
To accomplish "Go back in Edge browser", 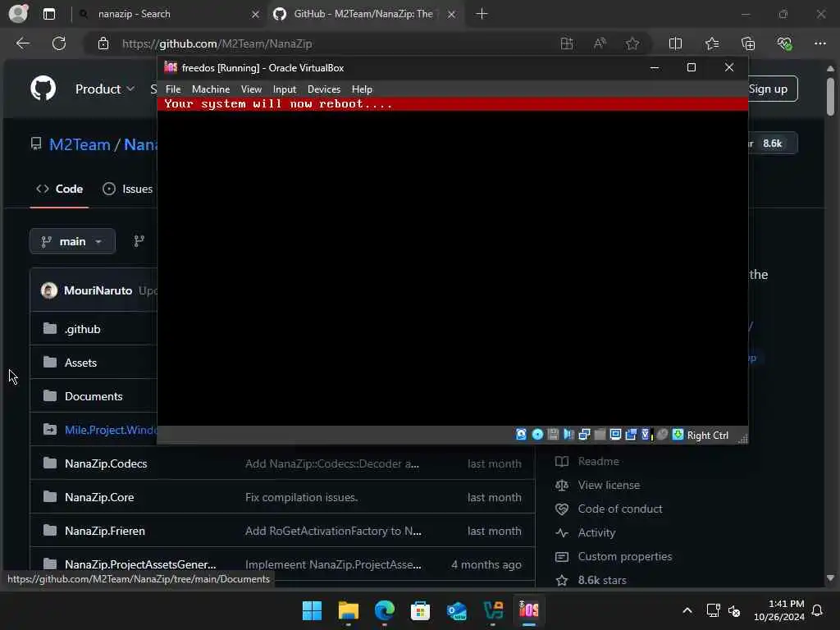I will pos(23,43).
